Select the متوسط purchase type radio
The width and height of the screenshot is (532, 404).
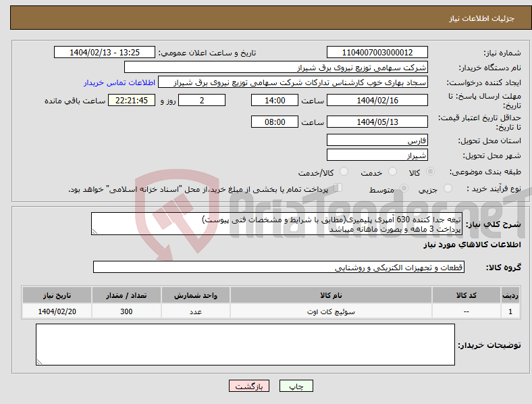click(x=404, y=188)
